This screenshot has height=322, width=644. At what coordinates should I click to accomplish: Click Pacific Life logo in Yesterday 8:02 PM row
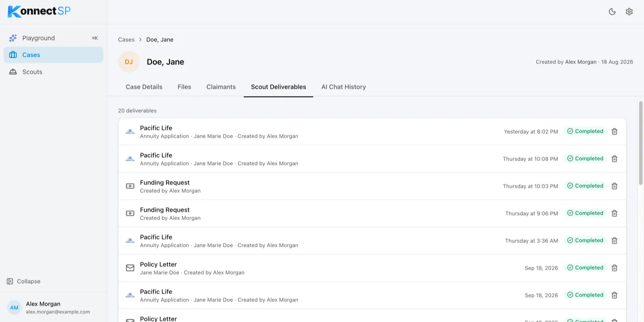(130, 131)
